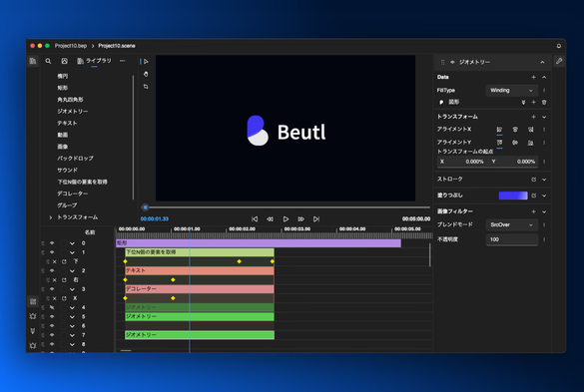Image resolution: width=584 pixels, height=392 pixels.
Task: Select the hand pan tool
Action: [x=146, y=74]
